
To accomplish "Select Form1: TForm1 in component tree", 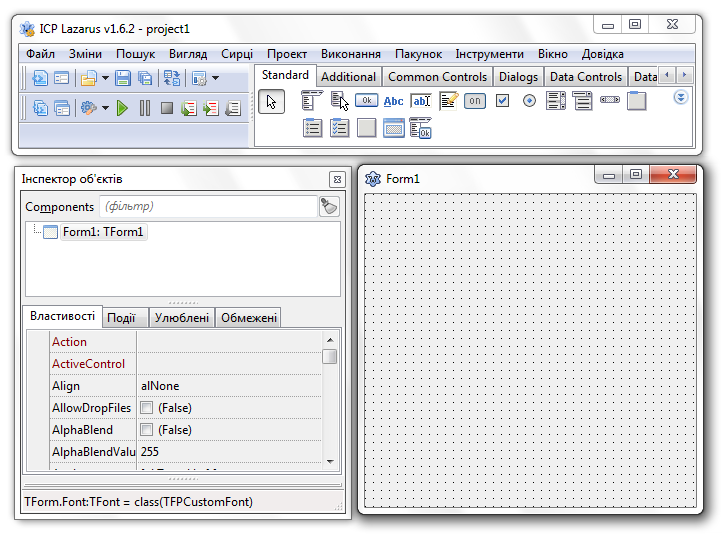I will pyautogui.click(x=103, y=232).
